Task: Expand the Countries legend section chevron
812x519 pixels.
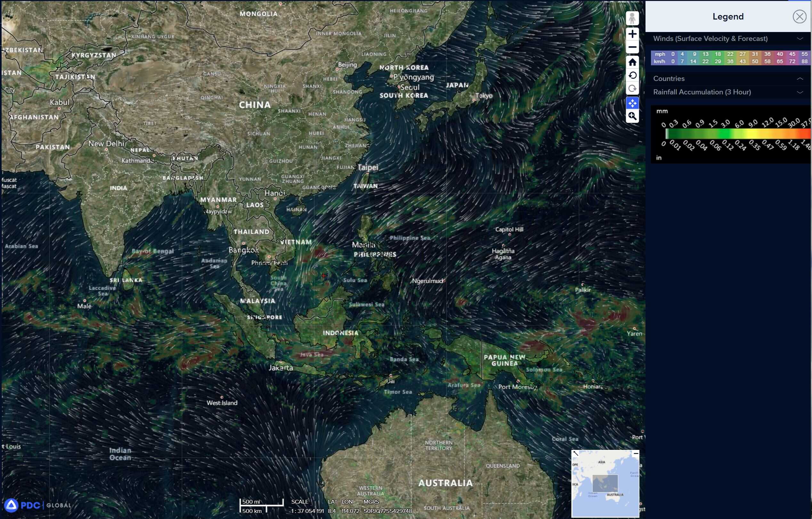Action: [800, 78]
